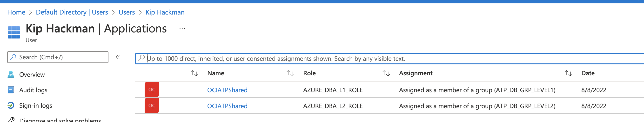This screenshot has width=644, height=122.
Task: Go to Home breadcrumb link
Action: click(16, 12)
